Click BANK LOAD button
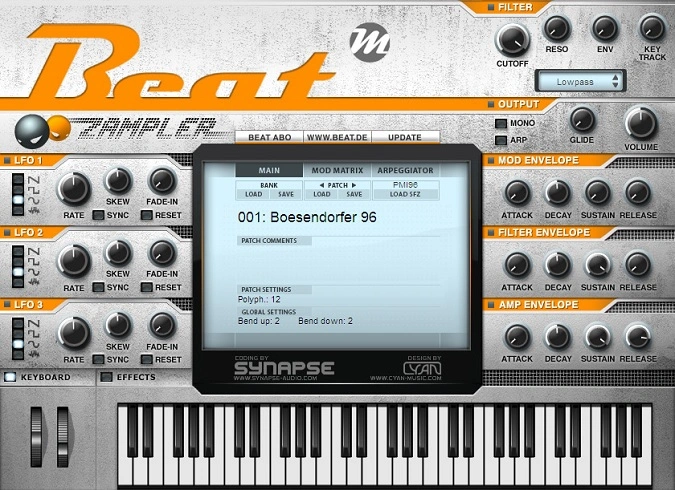This screenshot has width=675, height=490. [253, 195]
